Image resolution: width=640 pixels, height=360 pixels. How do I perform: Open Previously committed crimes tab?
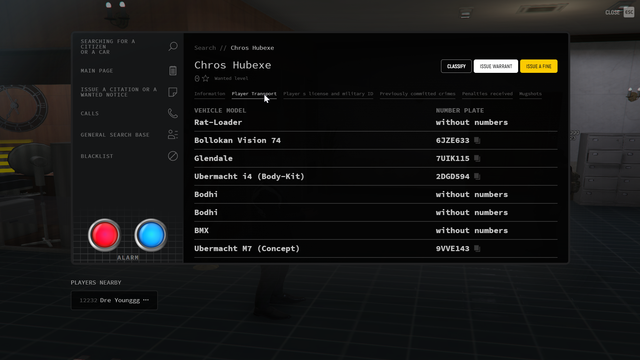[417, 94]
